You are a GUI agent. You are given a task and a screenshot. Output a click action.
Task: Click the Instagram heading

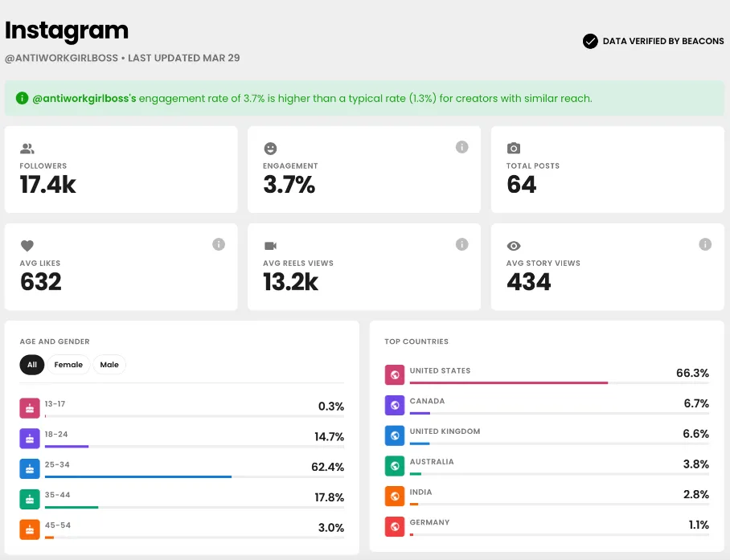pos(67,31)
